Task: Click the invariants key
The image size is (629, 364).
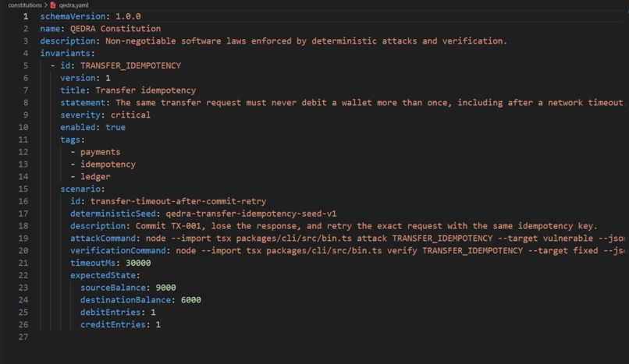Action: pyautogui.click(x=65, y=53)
